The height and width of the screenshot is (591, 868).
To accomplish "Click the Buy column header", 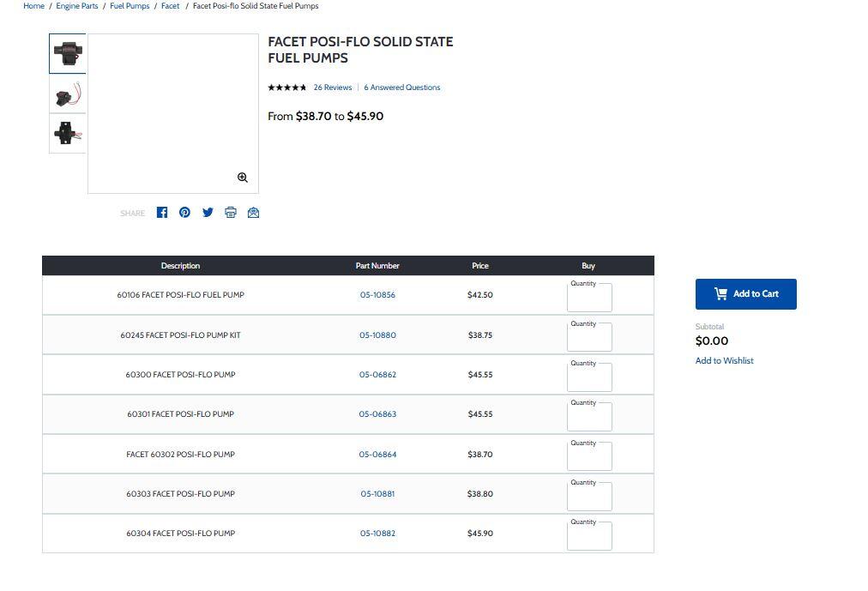I will point(588,266).
